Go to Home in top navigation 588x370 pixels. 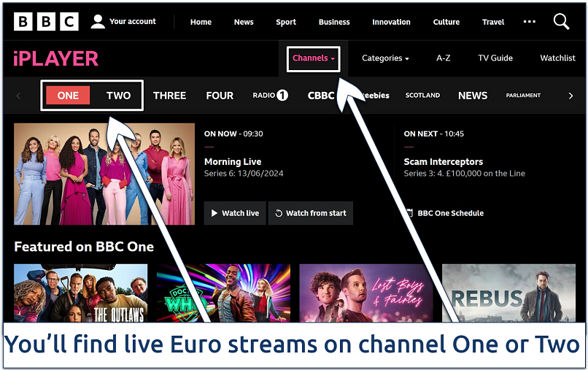pyautogui.click(x=201, y=22)
